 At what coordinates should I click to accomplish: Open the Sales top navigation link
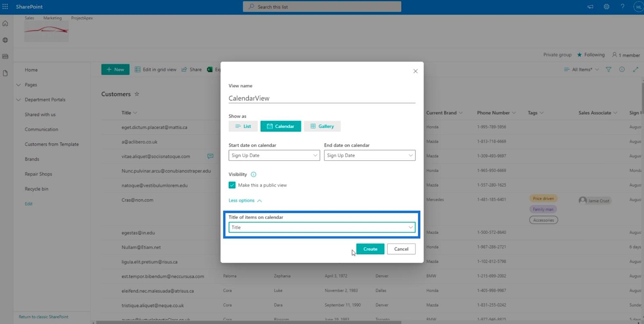point(29,18)
